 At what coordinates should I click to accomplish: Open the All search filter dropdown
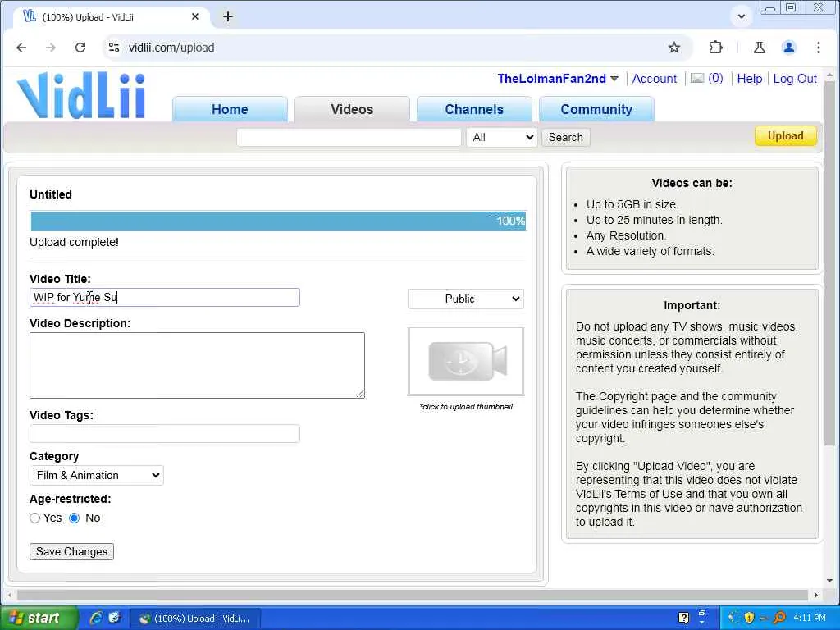(501, 137)
